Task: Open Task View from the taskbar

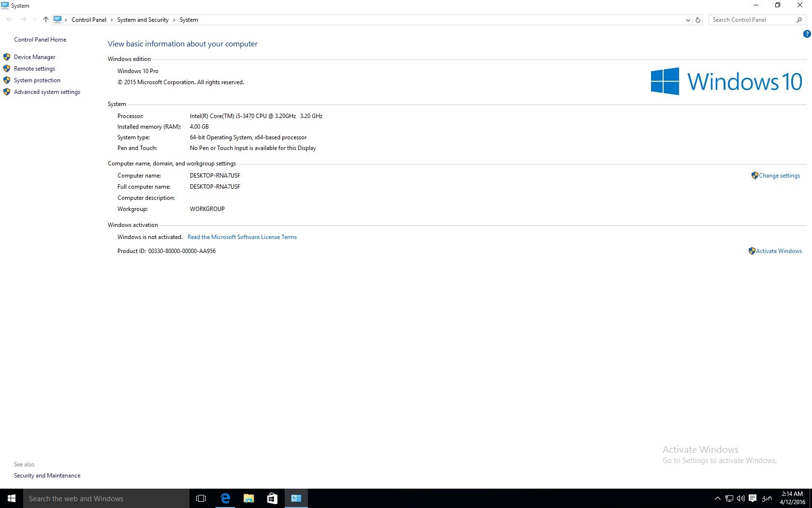Action: tap(201, 498)
